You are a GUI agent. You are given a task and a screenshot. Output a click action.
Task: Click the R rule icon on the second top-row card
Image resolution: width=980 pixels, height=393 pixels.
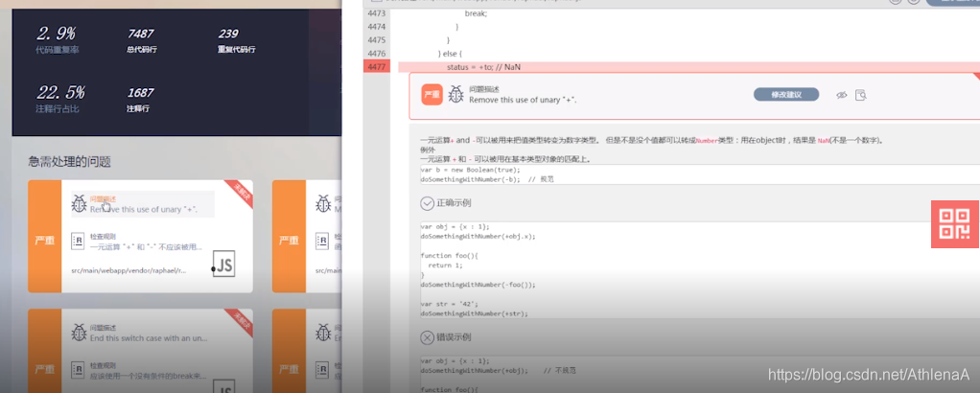click(322, 242)
